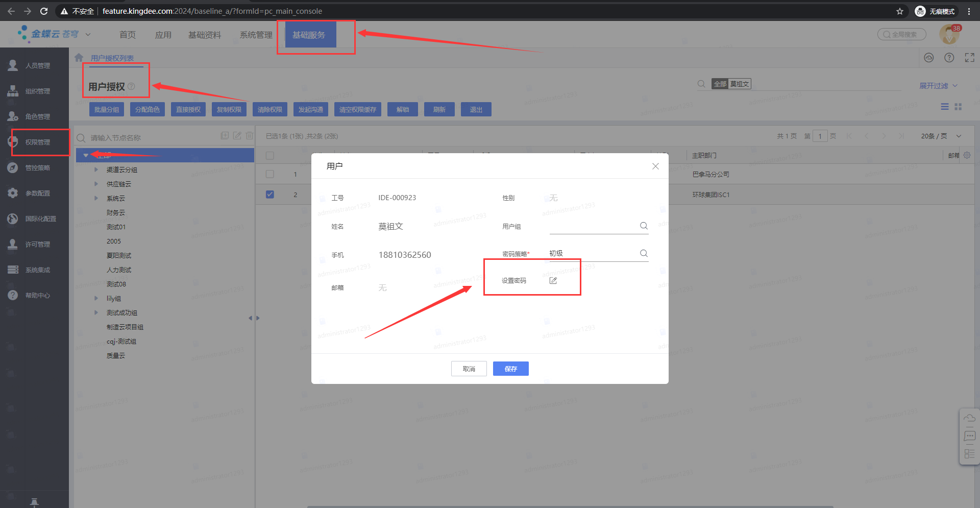Image resolution: width=980 pixels, height=508 pixels.
Task: Click the 退出 toolbar button
Action: [476, 109]
